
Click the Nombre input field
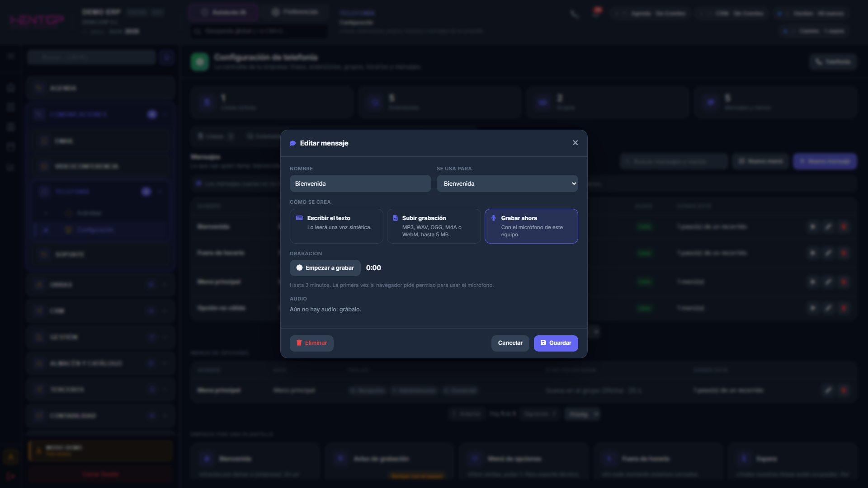[x=360, y=183]
